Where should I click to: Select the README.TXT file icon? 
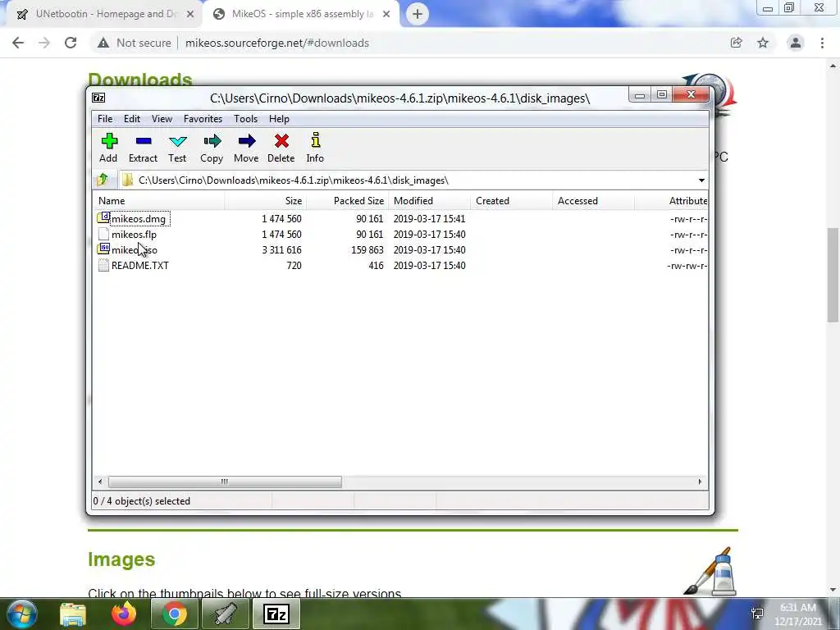coord(103,265)
